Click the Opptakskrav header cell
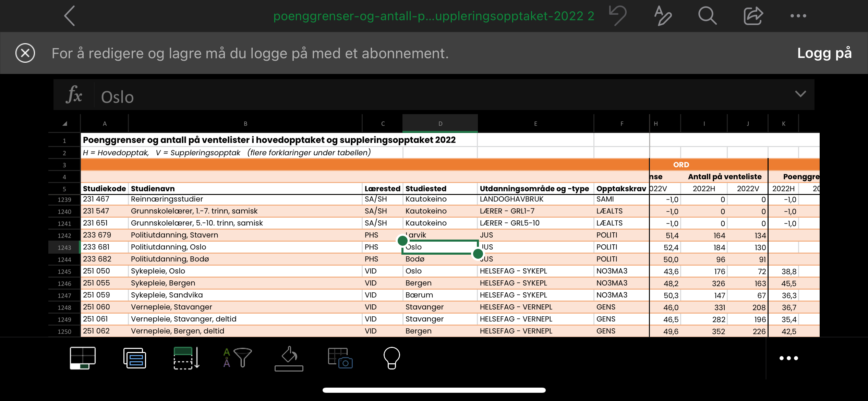Viewport: 868px width, 401px height. pos(621,189)
